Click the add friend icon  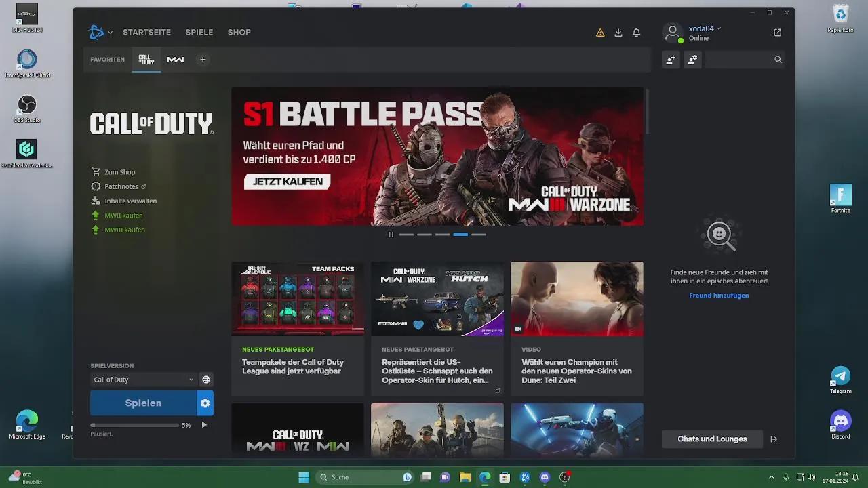pyautogui.click(x=671, y=60)
